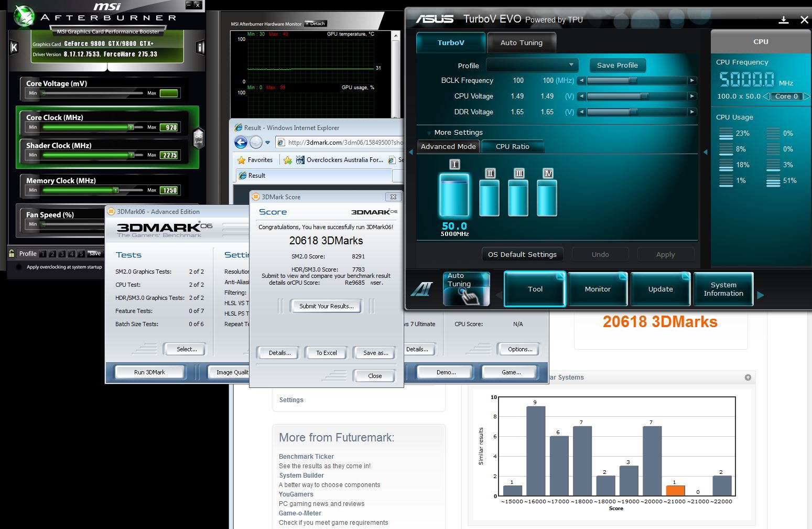Open the TurboV Profile dropdown
The image size is (812, 529).
[532, 65]
